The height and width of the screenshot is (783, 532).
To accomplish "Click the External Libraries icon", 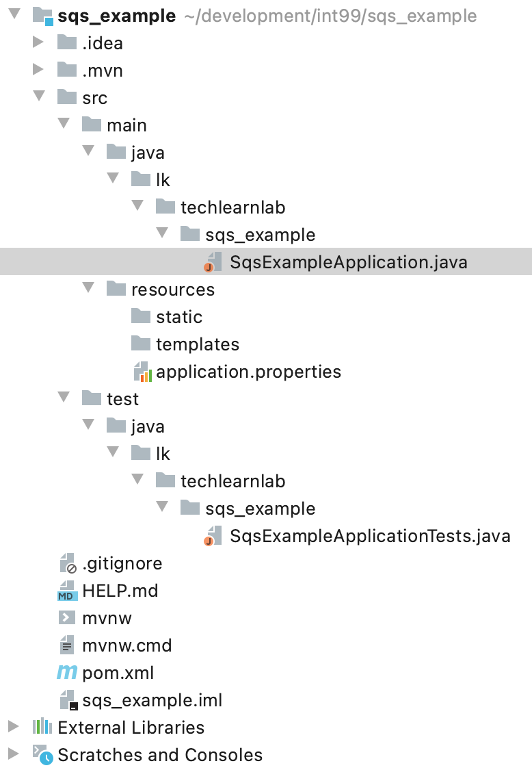I will [x=42, y=727].
